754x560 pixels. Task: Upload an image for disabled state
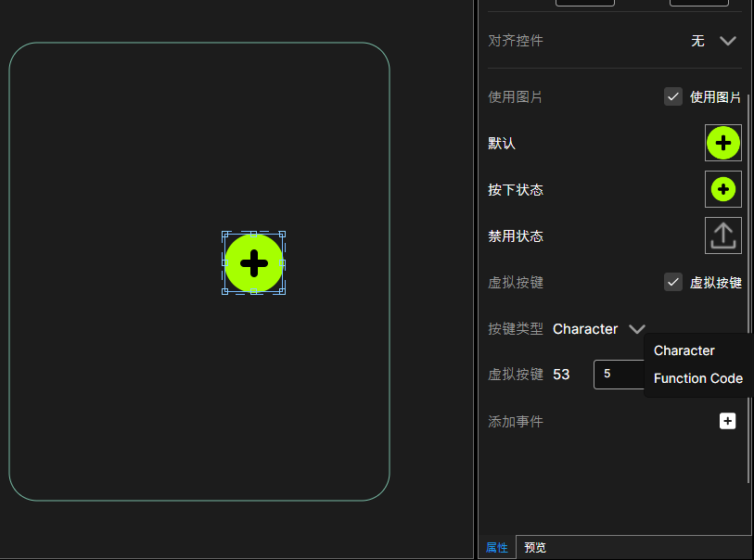722,235
